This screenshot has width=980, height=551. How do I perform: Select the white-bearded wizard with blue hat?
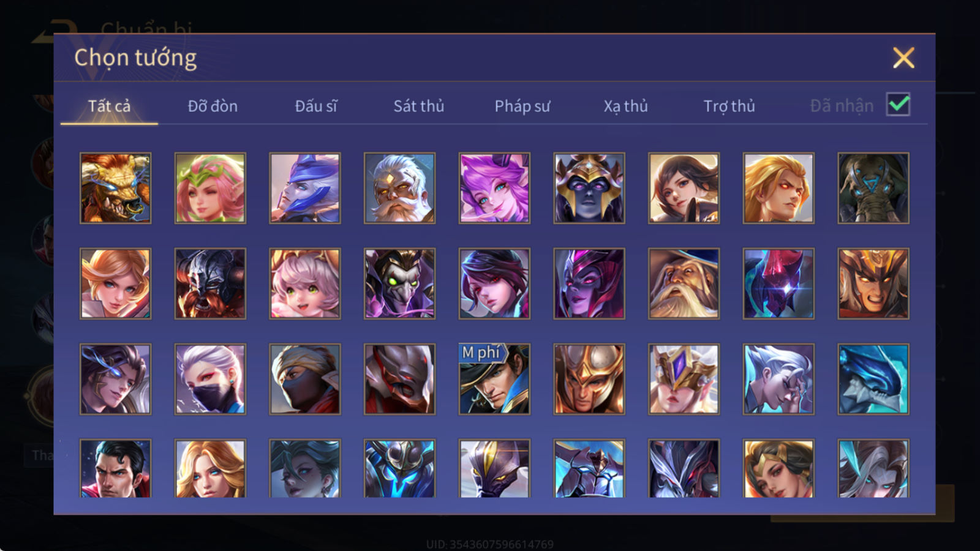684,283
